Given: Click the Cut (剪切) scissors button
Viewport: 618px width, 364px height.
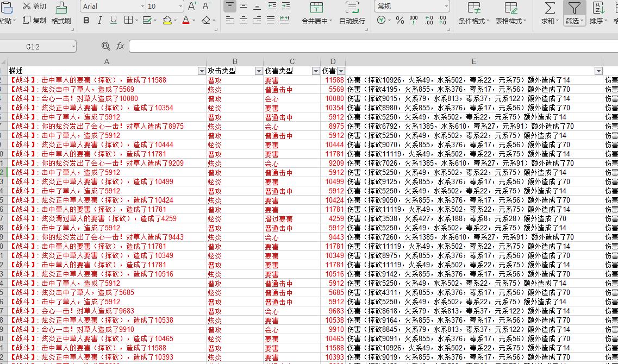Looking at the screenshot, I should pyautogui.click(x=34, y=7).
